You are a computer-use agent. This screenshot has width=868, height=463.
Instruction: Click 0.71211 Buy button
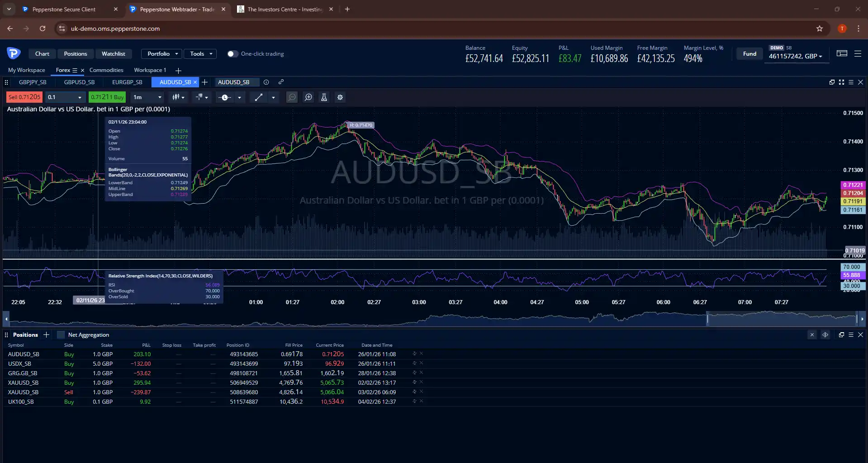(x=107, y=97)
